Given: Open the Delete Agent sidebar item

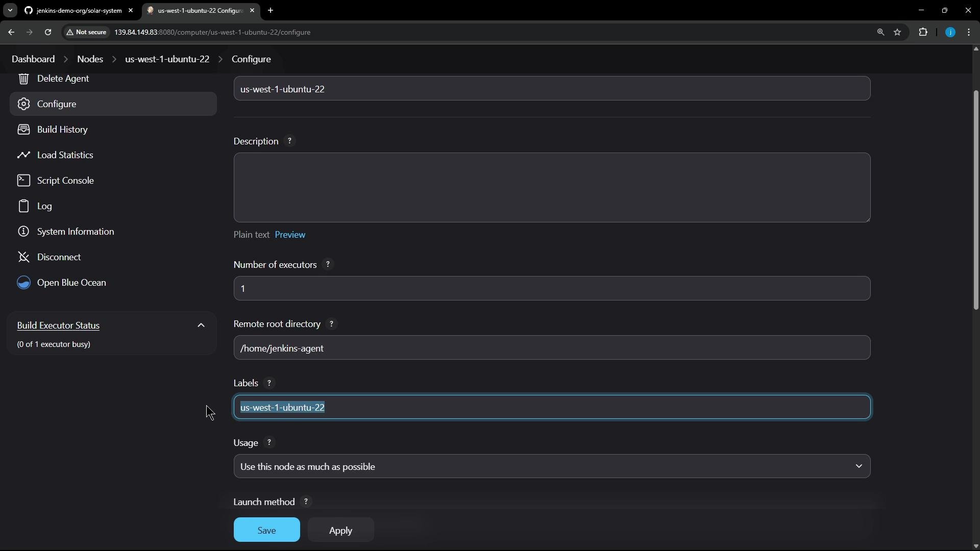Looking at the screenshot, I should pyautogui.click(x=113, y=79).
